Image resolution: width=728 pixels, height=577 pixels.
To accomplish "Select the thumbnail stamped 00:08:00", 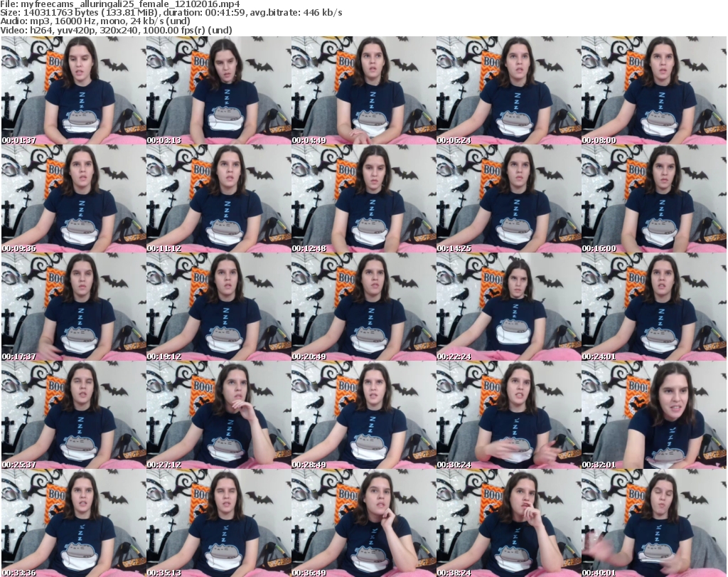I will click(654, 90).
